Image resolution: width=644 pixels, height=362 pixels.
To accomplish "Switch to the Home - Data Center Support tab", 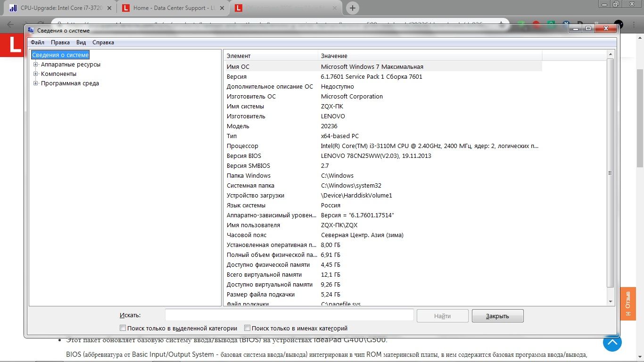I will (172, 8).
